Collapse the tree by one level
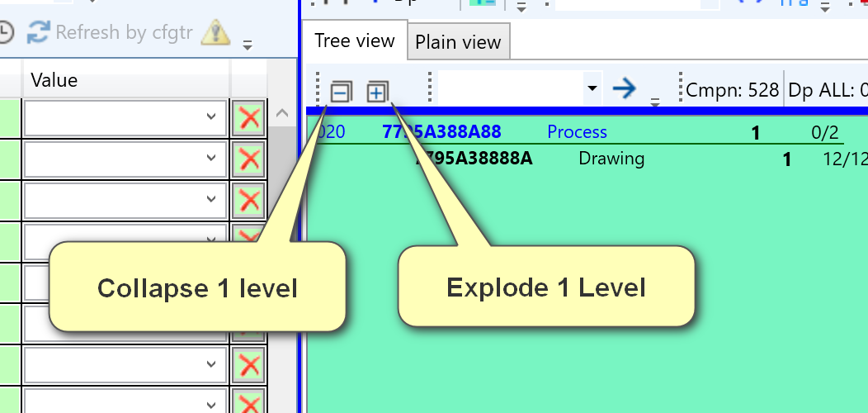The height and width of the screenshot is (413, 868). click(341, 92)
